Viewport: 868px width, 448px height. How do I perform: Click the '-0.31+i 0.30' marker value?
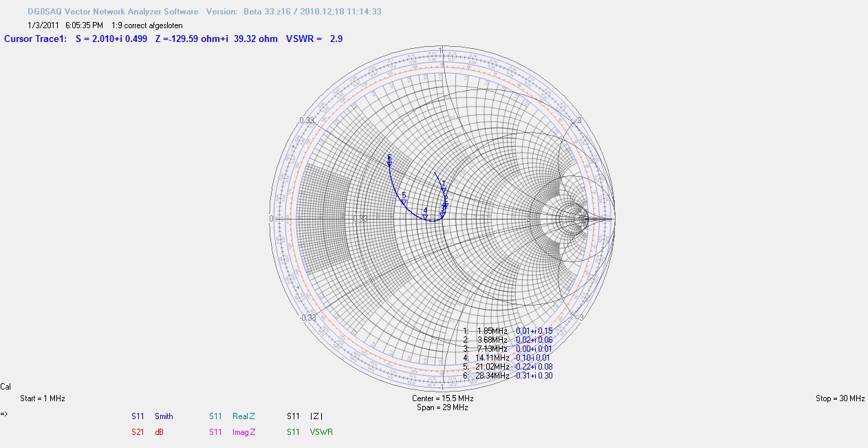(x=533, y=376)
